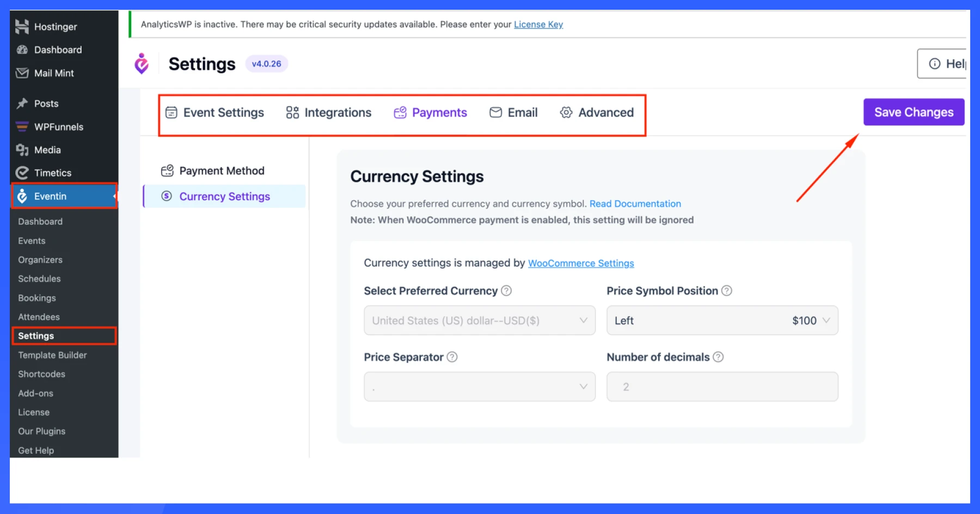This screenshot has width=980, height=514.
Task: Click help icon next to Select Preferred Currency
Action: tap(506, 290)
